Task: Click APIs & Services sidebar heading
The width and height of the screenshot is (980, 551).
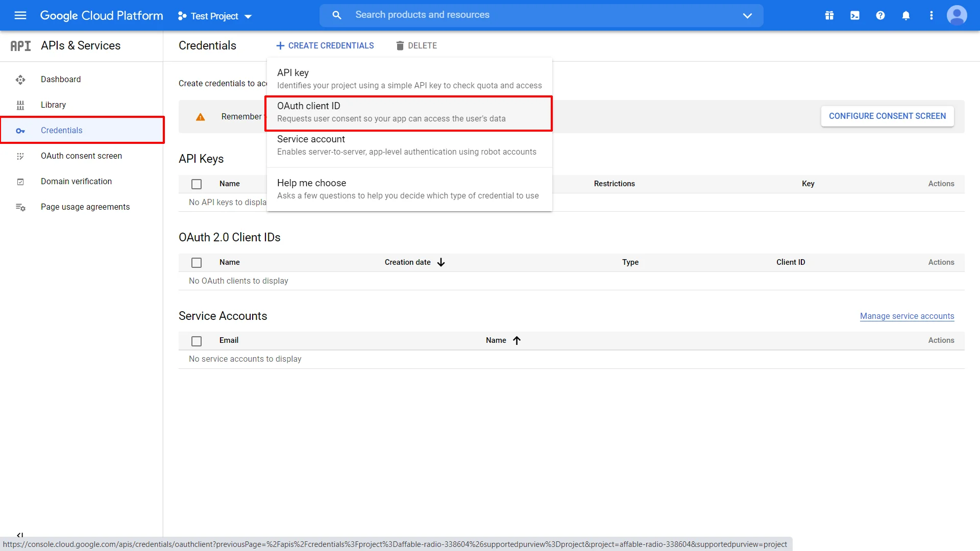Action: 81,45
